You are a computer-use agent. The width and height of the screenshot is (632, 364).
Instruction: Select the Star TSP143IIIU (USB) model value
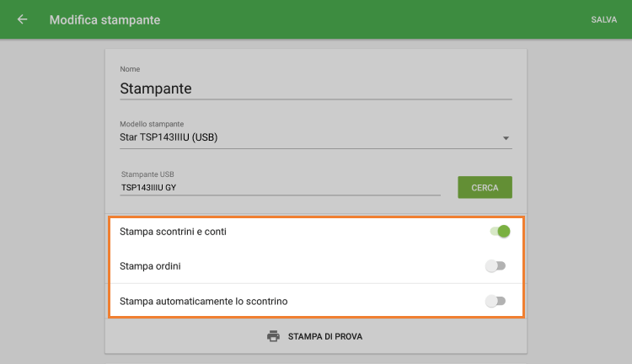click(169, 137)
